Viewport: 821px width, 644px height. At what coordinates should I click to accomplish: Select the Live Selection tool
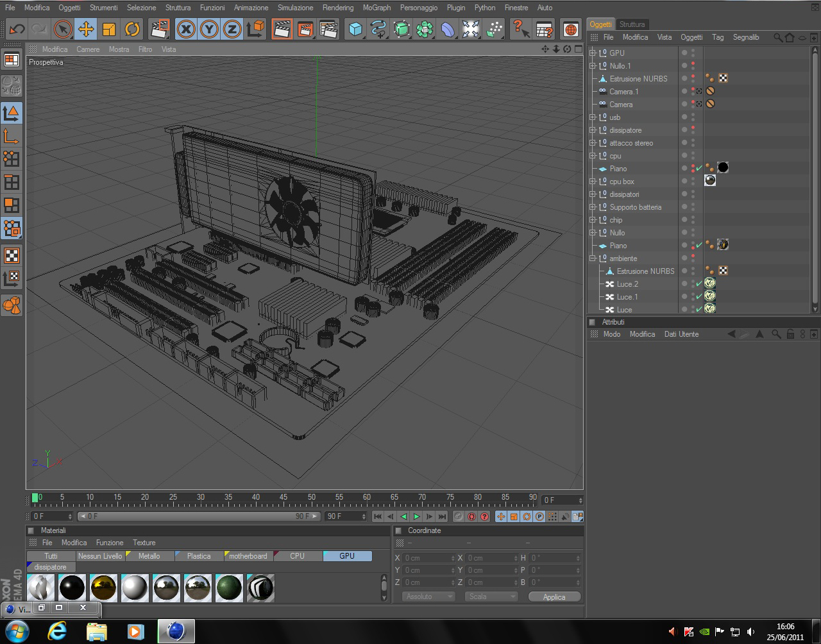tap(63, 29)
